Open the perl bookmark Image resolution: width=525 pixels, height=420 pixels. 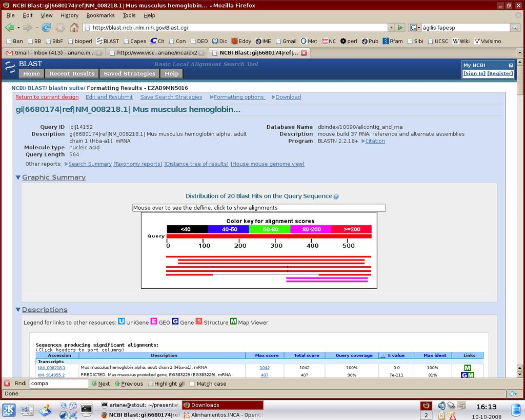click(x=349, y=41)
